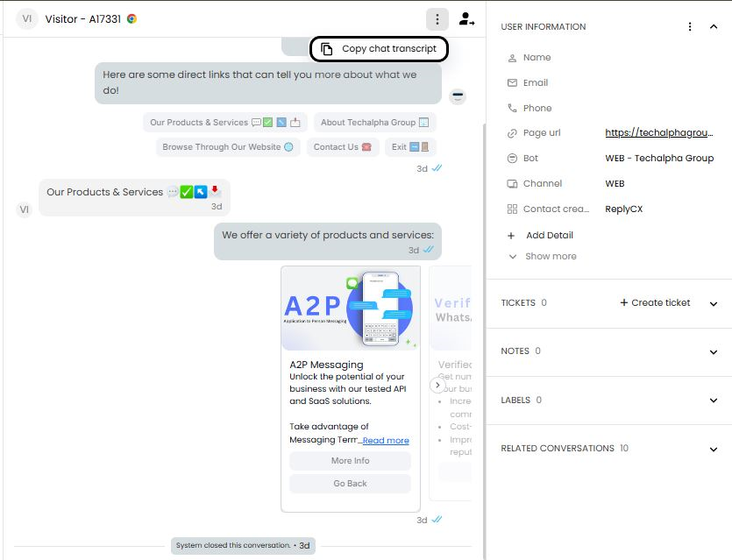Open the techalphagroup page url link
The height and width of the screenshot is (560, 732).
(658, 133)
